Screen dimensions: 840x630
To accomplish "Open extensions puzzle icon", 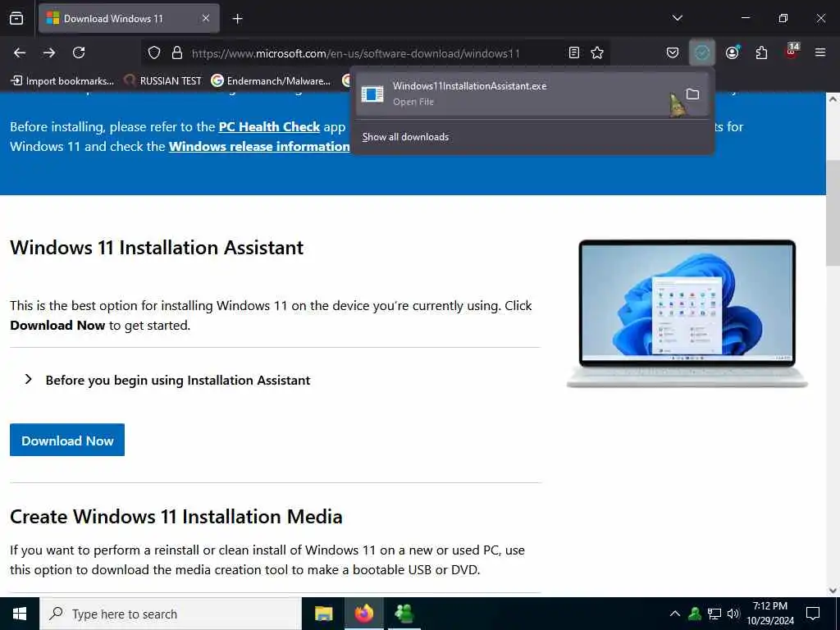I will click(761, 52).
